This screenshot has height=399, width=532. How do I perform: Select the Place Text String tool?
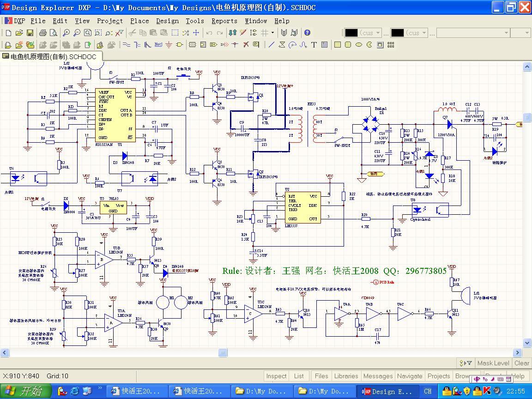314,45
